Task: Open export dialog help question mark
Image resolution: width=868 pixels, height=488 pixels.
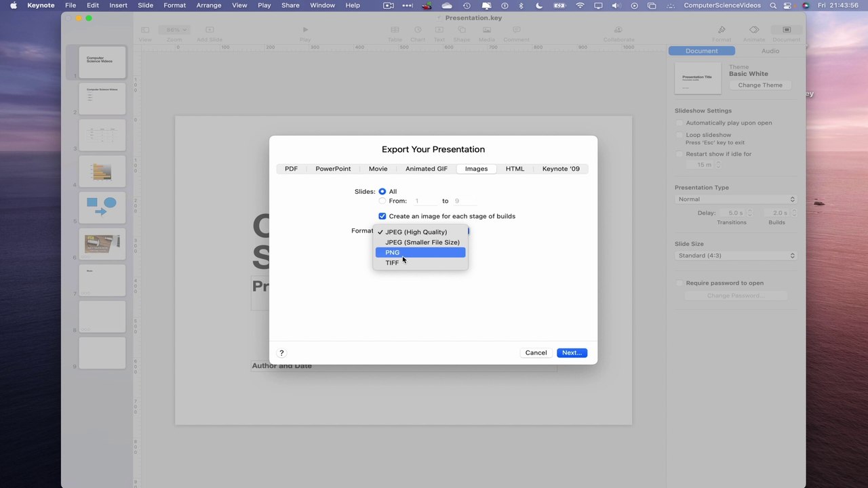Action: pos(281,352)
